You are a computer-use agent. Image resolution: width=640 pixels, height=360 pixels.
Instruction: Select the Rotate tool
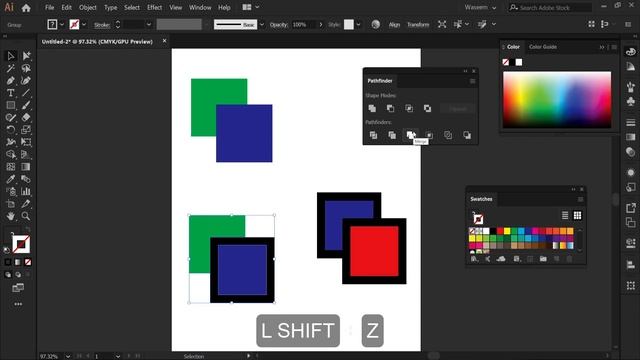point(11,130)
